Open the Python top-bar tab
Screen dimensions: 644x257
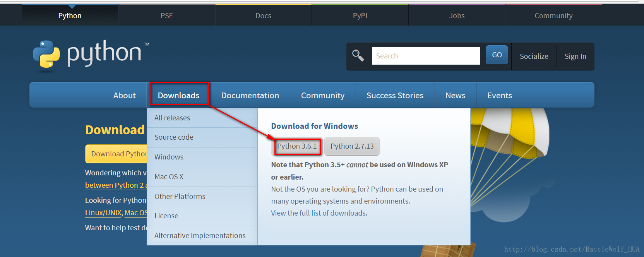(70, 15)
